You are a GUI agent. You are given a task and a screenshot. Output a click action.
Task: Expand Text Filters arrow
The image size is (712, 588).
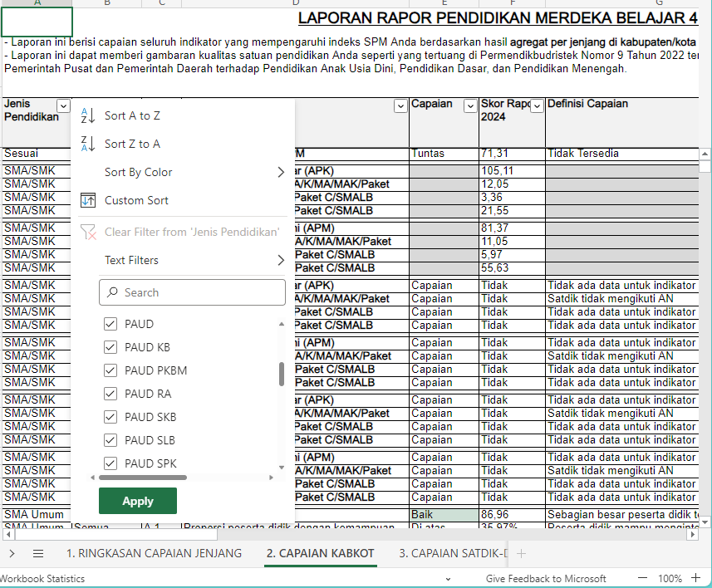[x=281, y=260]
